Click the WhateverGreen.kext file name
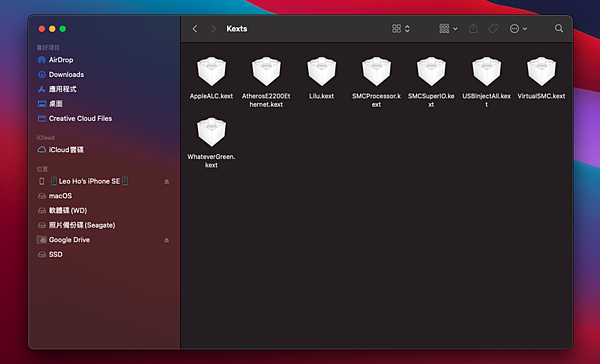The image size is (600, 364). point(211,161)
